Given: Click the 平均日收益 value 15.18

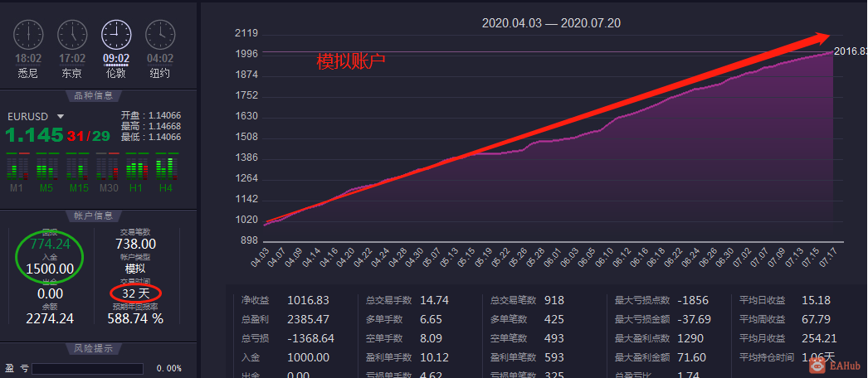Looking at the screenshot, I should point(816,301).
